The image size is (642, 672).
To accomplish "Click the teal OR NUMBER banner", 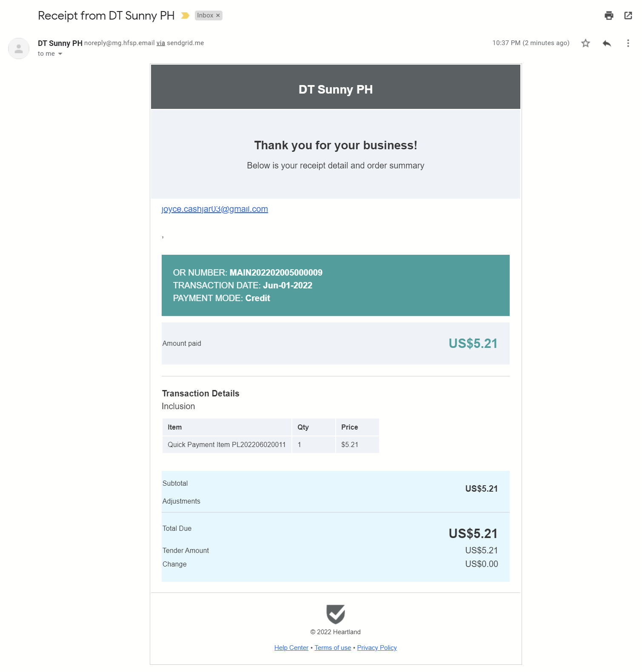I will tap(335, 285).
